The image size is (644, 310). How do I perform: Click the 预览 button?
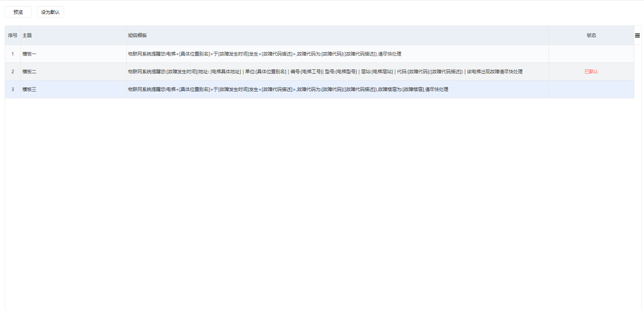point(18,12)
